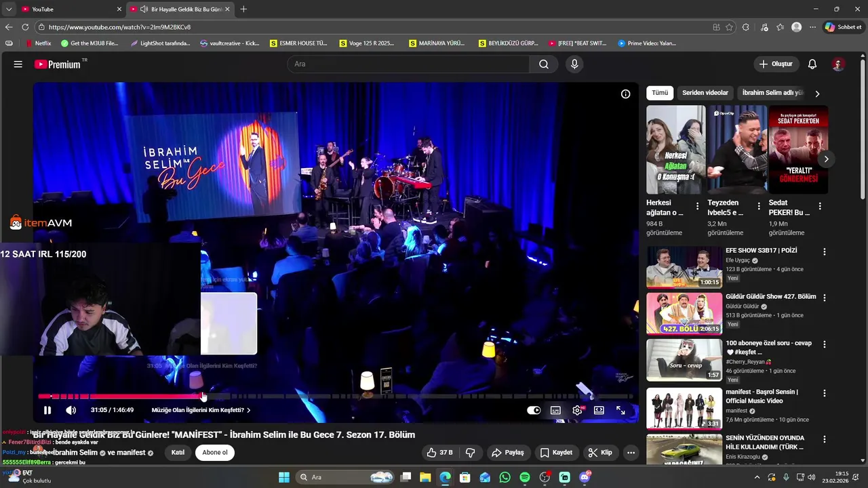Advance the Shorts shelf with next arrow
Viewport: 868px width, 488px height.
pyautogui.click(x=826, y=159)
